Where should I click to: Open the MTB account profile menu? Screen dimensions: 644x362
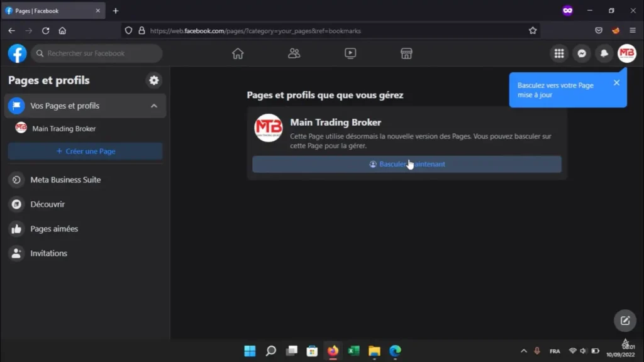pyautogui.click(x=627, y=53)
